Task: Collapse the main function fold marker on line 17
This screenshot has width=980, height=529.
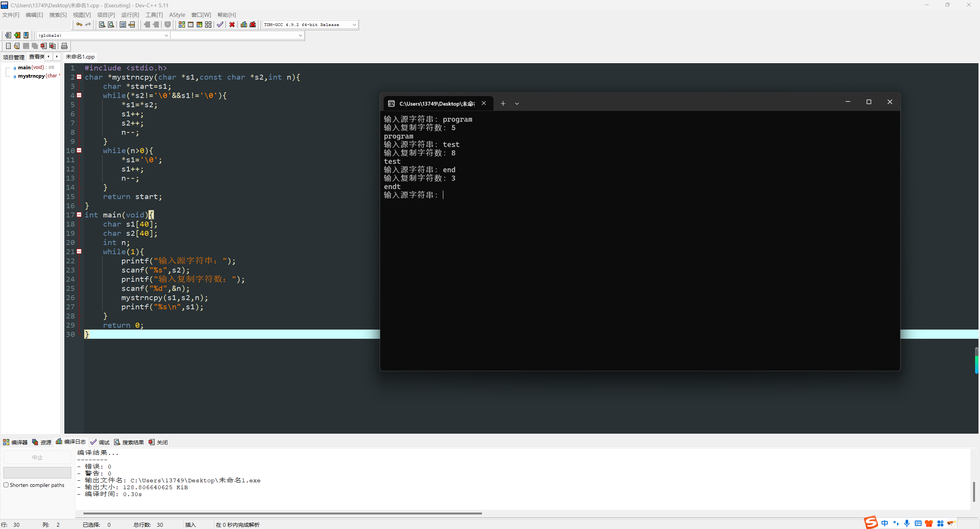Action: click(x=79, y=215)
